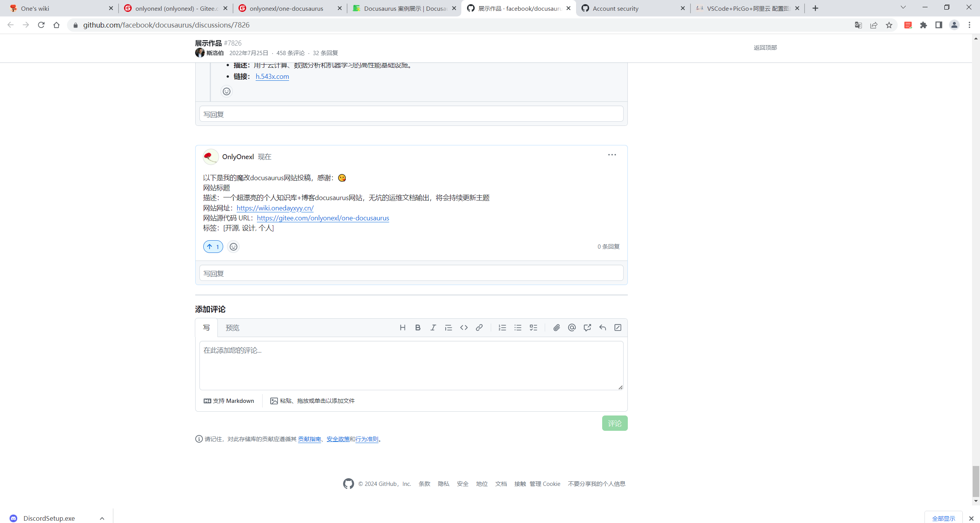
Task: Switch to Docusaurus 案例展示 tab
Action: pos(404,8)
